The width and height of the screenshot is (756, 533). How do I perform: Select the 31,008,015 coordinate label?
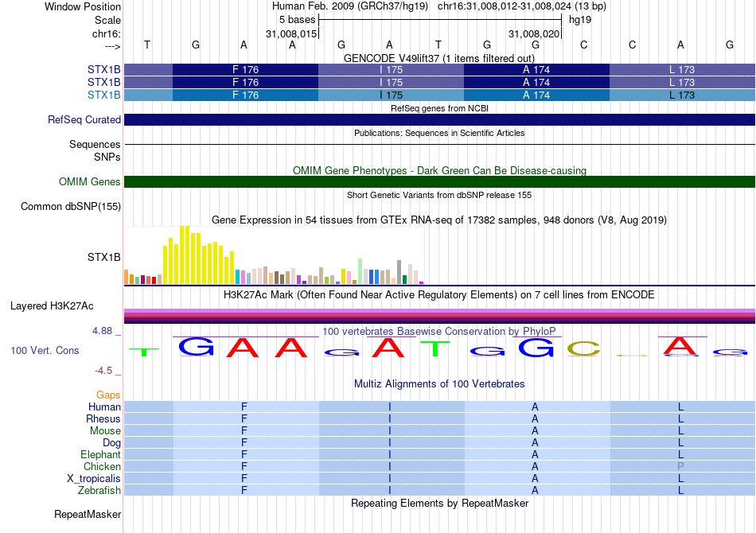pyautogui.click(x=291, y=33)
